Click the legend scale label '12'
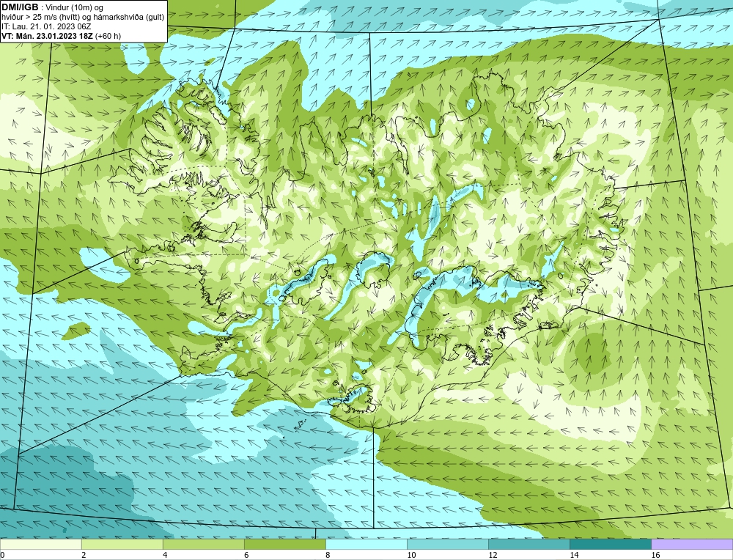 pyautogui.click(x=493, y=555)
